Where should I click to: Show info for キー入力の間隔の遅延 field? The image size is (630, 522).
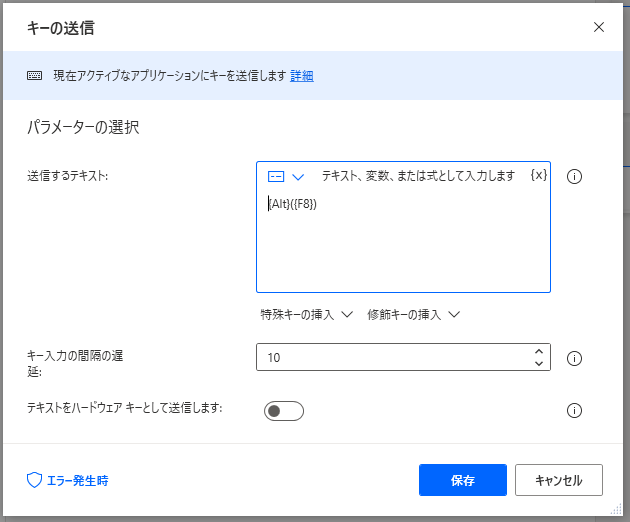[574, 358]
